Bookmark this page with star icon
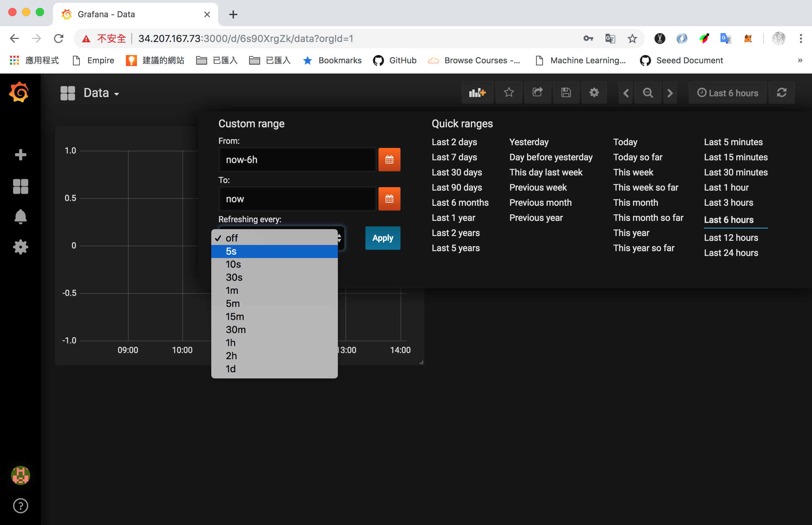Viewport: 812px width, 525px height. 632,39
